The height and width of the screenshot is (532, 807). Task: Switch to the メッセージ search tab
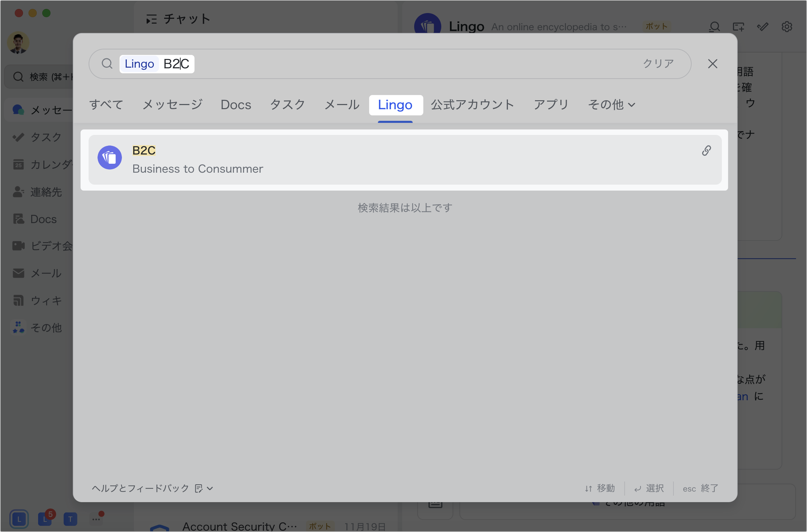tap(172, 105)
